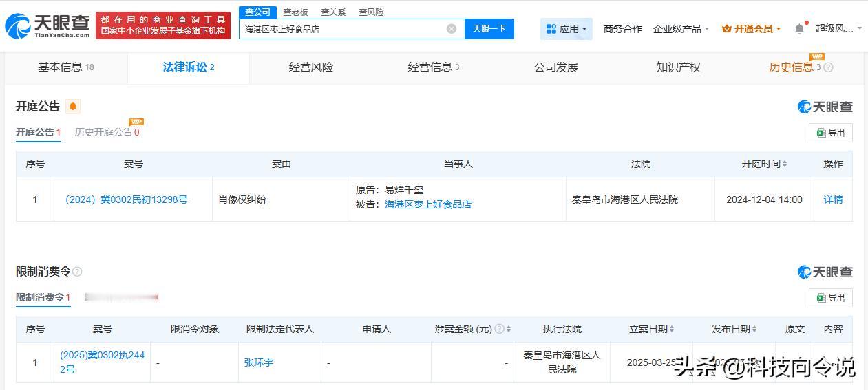Click the help icon beside 限制消费令 heading
The width and height of the screenshot is (868, 390).
[x=77, y=272]
